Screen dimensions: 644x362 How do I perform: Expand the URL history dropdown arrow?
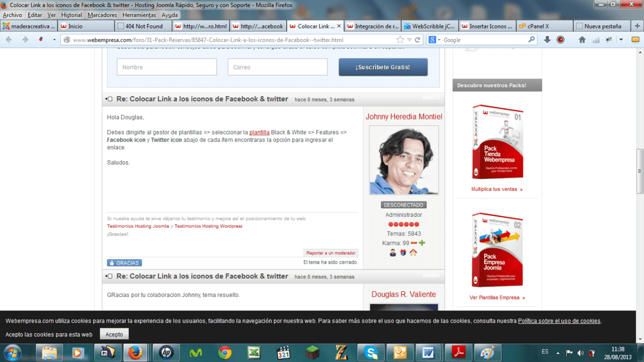tap(409, 40)
